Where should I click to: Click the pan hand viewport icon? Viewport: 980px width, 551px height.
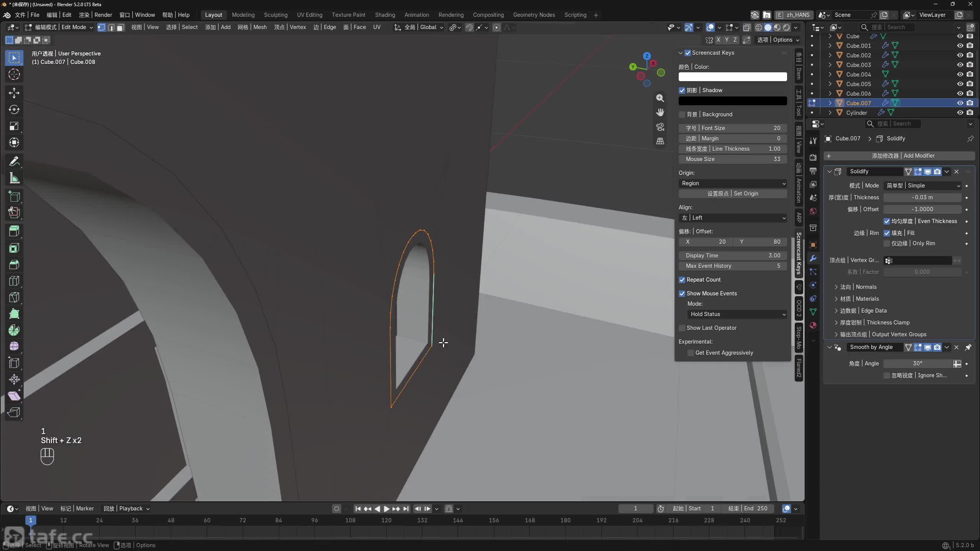click(x=660, y=112)
